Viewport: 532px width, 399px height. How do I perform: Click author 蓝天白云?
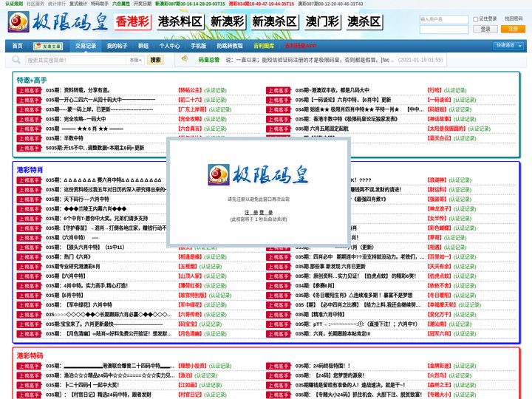[440, 138]
